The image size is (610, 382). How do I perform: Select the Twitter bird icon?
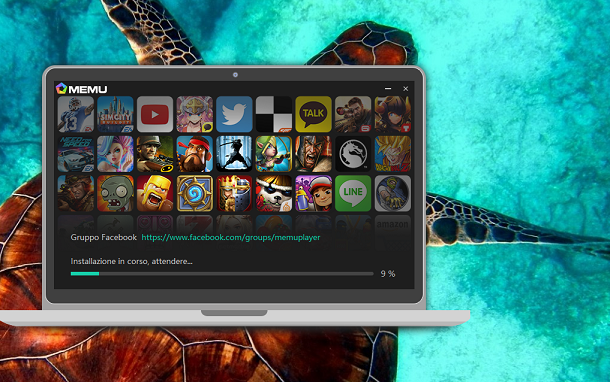pos(234,114)
